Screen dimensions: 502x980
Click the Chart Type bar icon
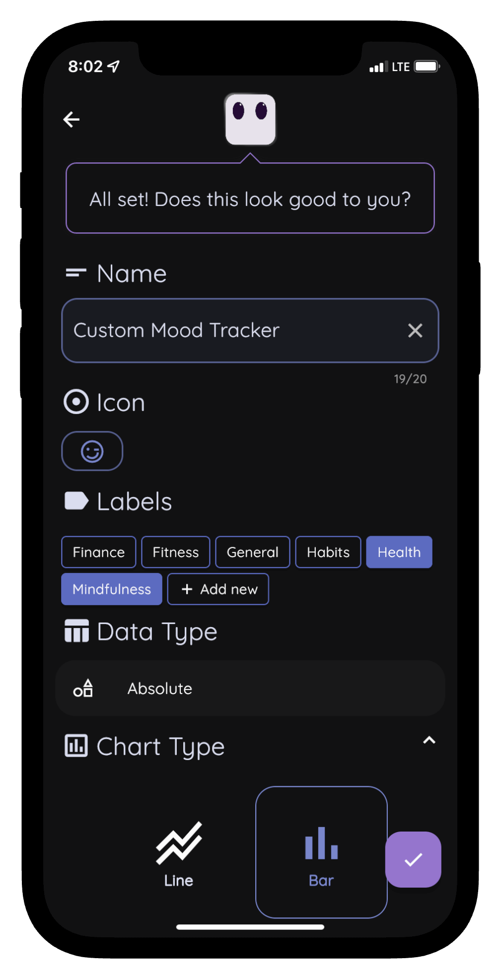click(75, 745)
